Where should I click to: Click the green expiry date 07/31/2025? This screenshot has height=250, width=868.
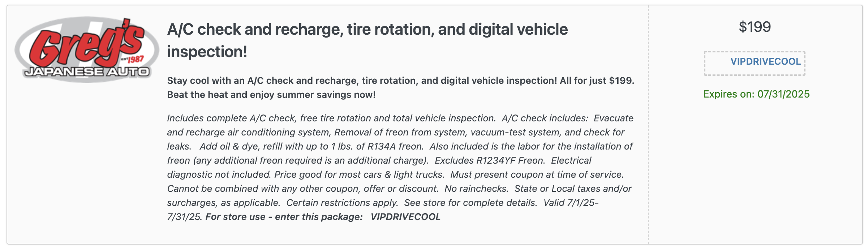click(756, 94)
